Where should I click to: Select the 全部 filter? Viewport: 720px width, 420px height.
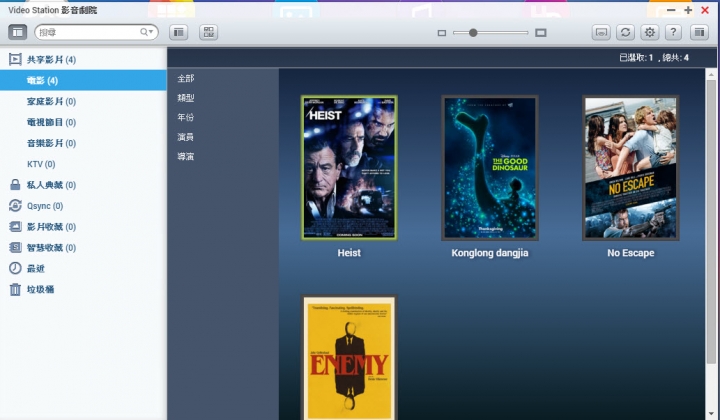pos(186,78)
